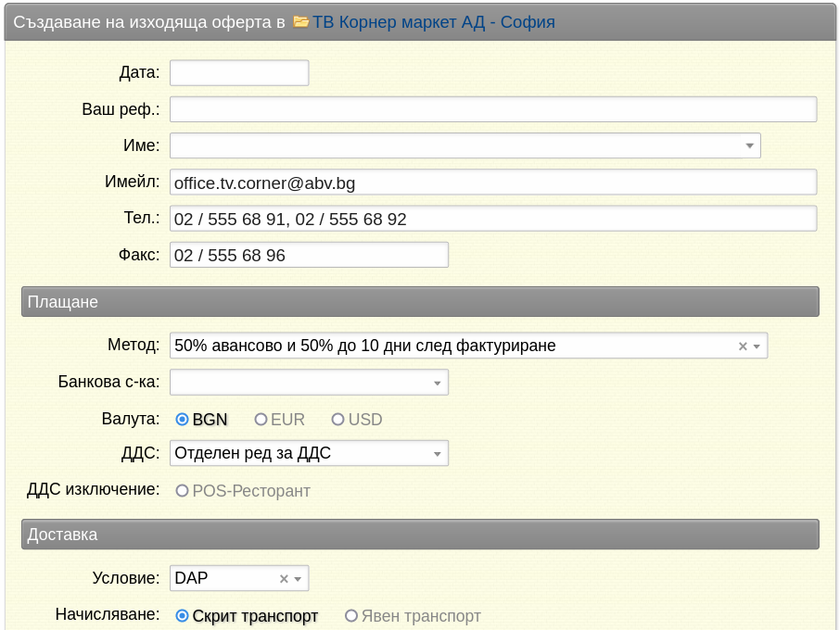Click the Факс field containing 02 / 555 68 96
The height and width of the screenshot is (630, 840).
[309, 256]
